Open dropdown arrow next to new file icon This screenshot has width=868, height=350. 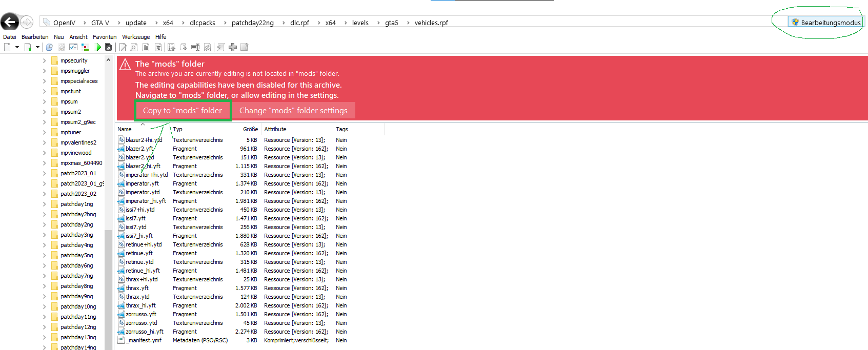point(17,47)
